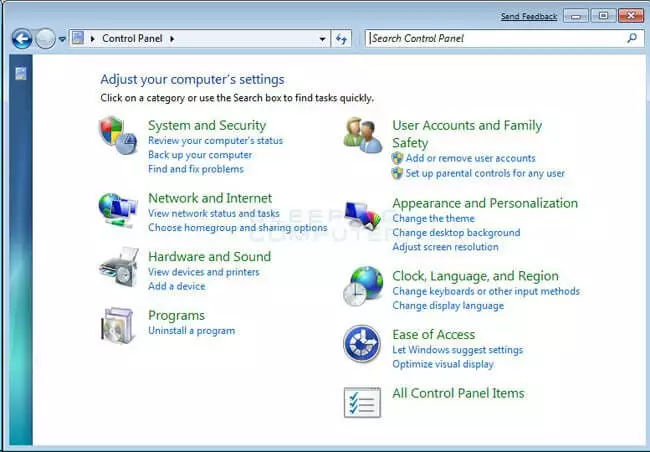Image resolution: width=650 pixels, height=452 pixels.
Task: Click the search magnifier icon
Action: click(632, 38)
